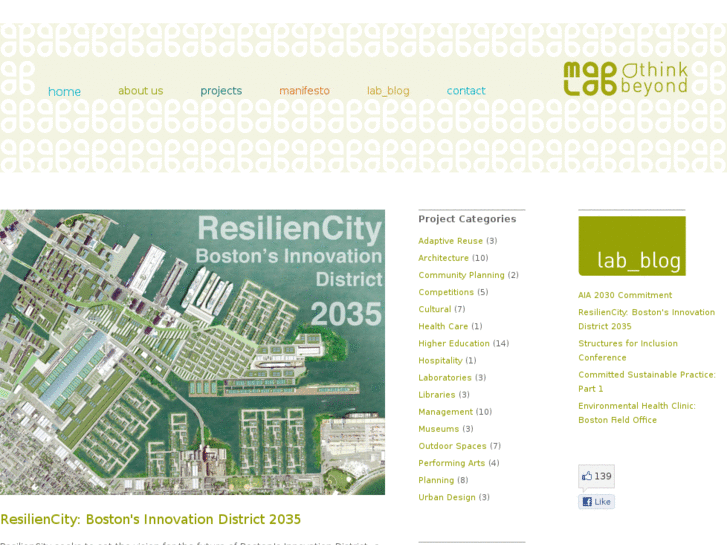Select the Architecture category
727x545 pixels.
(x=443, y=258)
